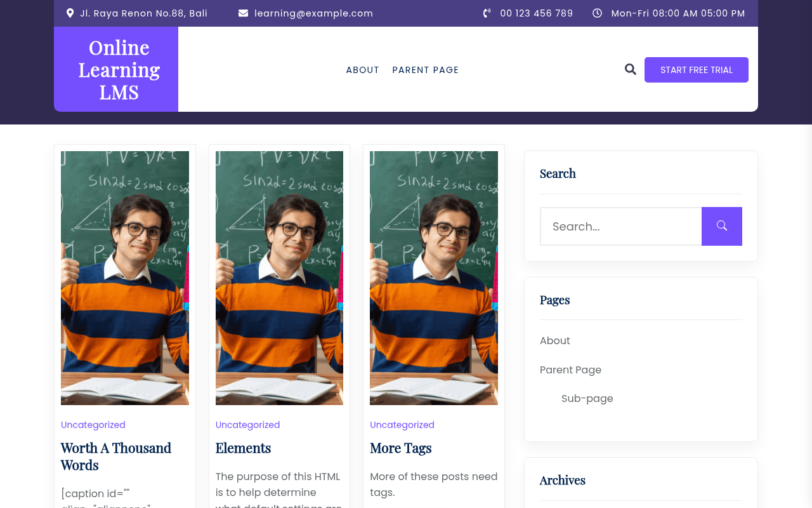Open the Online Learning LMS logo
812x508 pixels.
pyautogui.click(x=119, y=70)
